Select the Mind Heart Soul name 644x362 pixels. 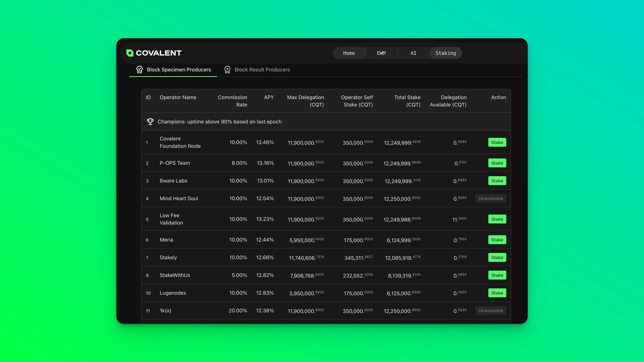[179, 199]
